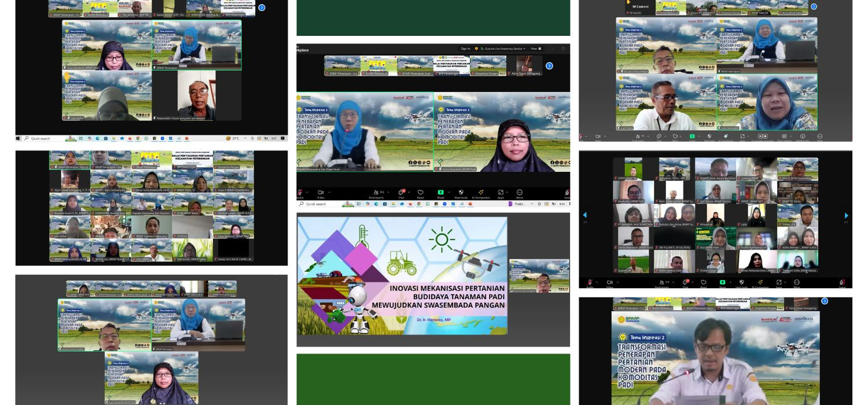Click WhatsApp icon in the 27°C taskbar
The height and width of the screenshot is (405, 868).
coord(146,138)
